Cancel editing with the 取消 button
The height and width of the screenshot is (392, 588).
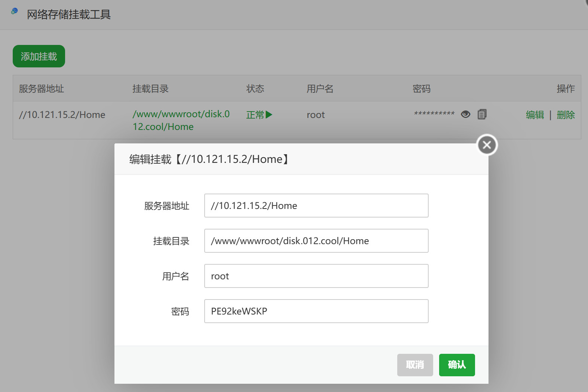coord(415,365)
